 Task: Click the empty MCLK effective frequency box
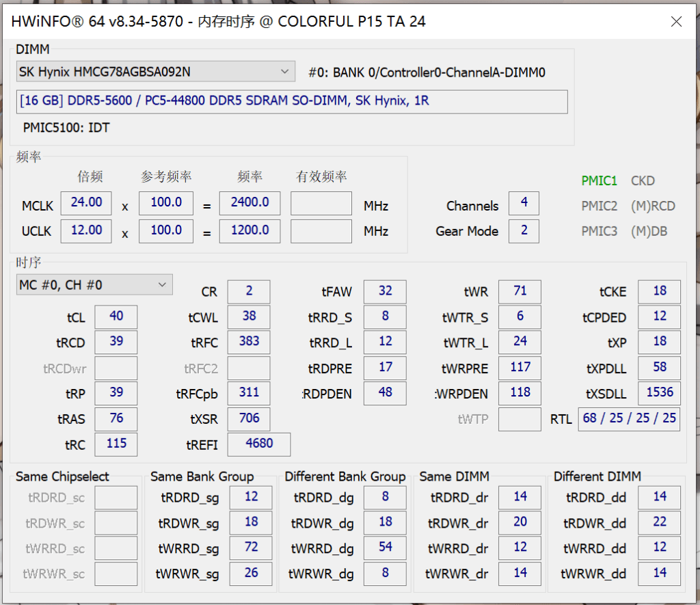(321, 203)
